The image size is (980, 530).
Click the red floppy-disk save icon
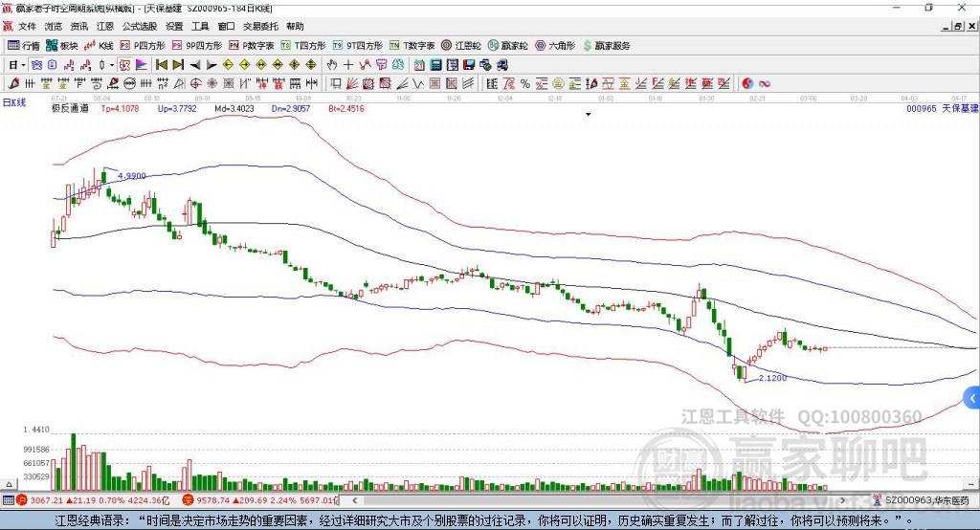(469, 65)
